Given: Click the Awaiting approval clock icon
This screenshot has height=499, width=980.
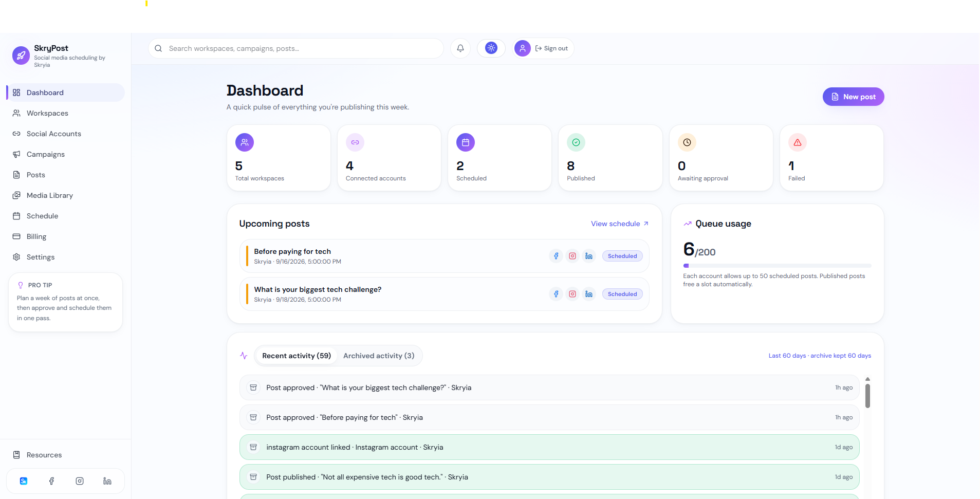Looking at the screenshot, I should click(x=687, y=142).
